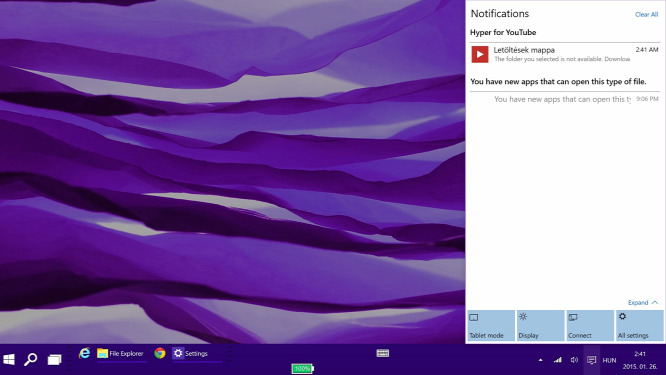
Task: Toggle Tablet mode quick action
Action: click(x=491, y=325)
